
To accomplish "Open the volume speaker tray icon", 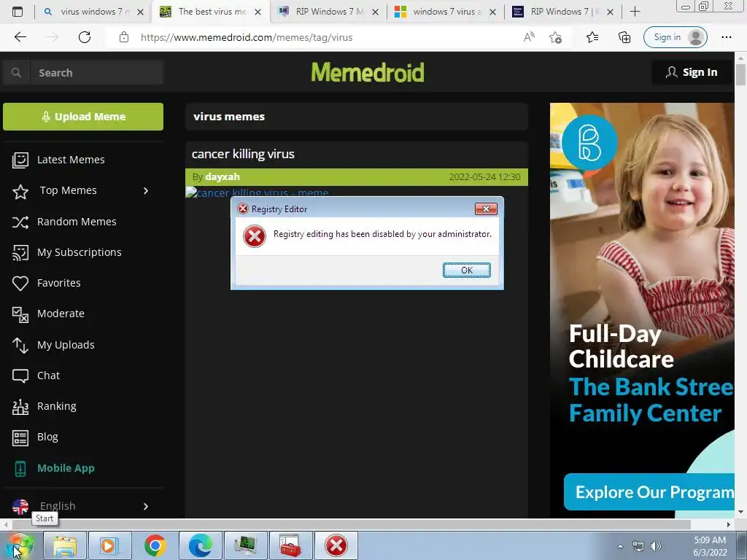I will click(656, 546).
